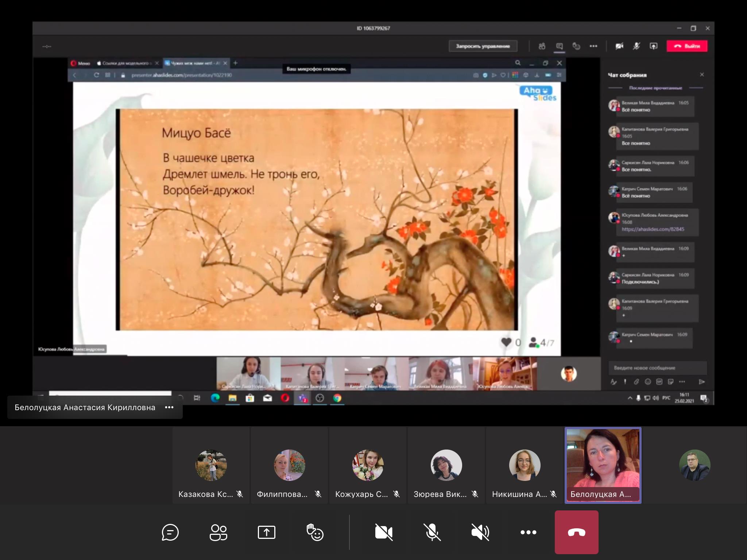747x560 pixels.
Task: Open more actions in bottom toolbar
Action: point(528,532)
